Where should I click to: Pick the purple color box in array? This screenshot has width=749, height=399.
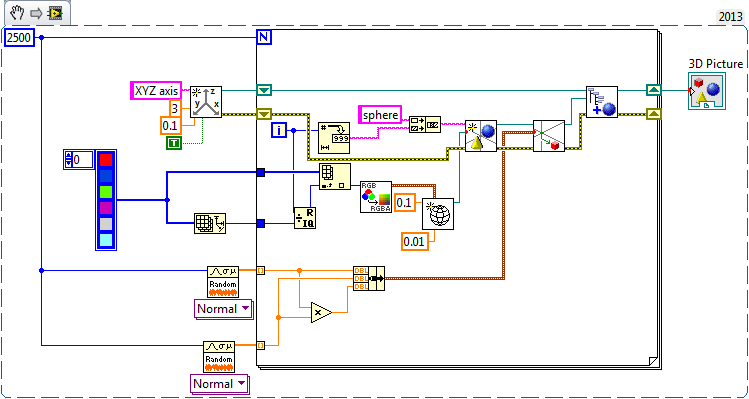click(x=107, y=208)
